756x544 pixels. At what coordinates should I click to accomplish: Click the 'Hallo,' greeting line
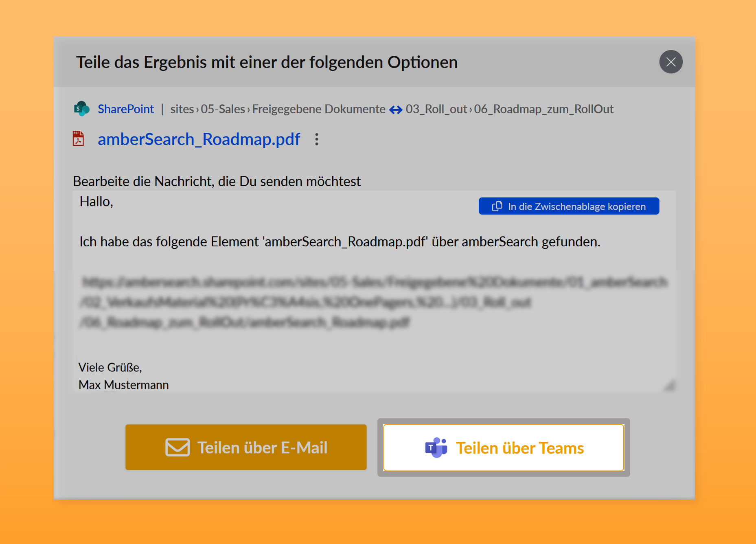click(96, 202)
